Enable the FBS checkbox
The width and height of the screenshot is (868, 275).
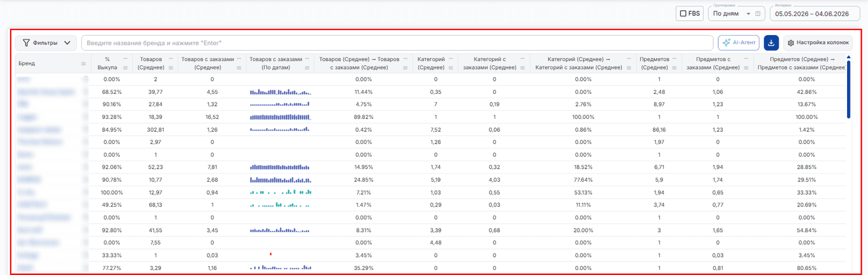(683, 13)
